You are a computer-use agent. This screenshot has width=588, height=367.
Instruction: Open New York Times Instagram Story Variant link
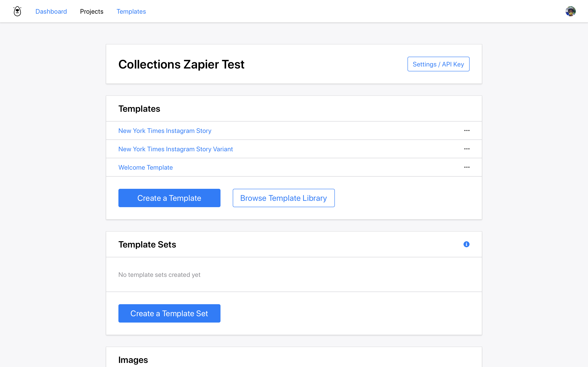175,149
